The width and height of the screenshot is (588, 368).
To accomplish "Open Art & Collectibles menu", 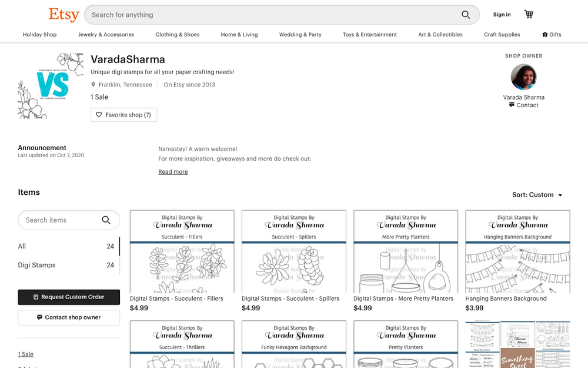I will coord(440,35).
